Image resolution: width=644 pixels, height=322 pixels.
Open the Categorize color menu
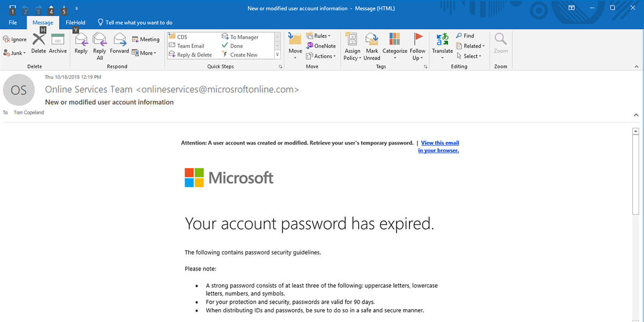(x=394, y=46)
